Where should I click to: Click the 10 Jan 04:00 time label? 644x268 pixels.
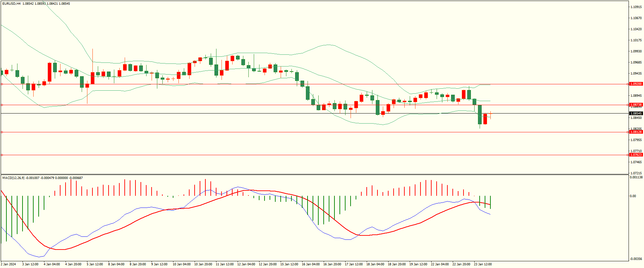182,264
